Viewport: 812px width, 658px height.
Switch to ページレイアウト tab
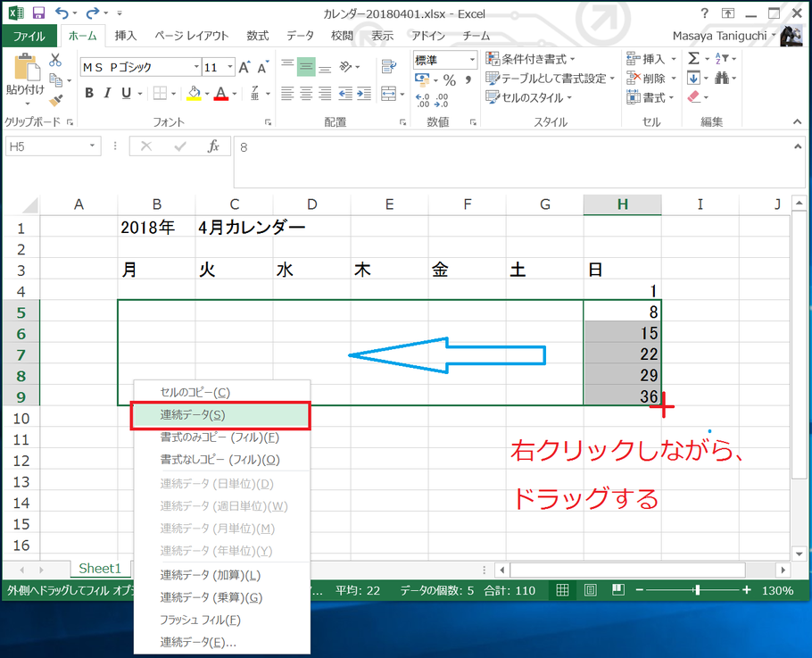192,36
